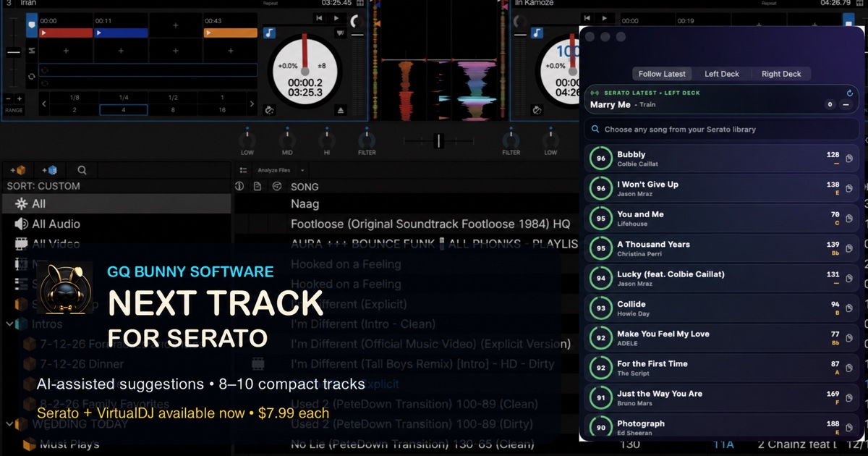The width and height of the screenshot is (868, 456).
Task: Click the right deck FILTER knob
Action: pos(511,139)
